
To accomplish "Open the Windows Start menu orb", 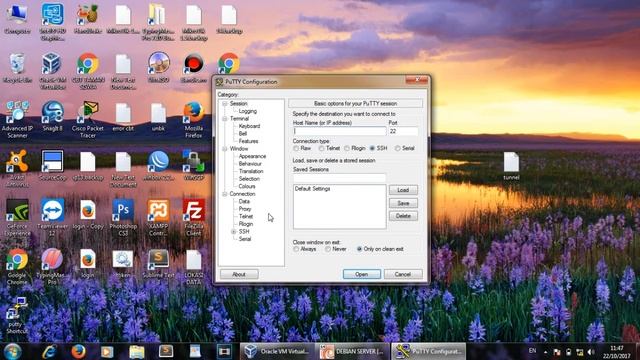I will [13, 351].
